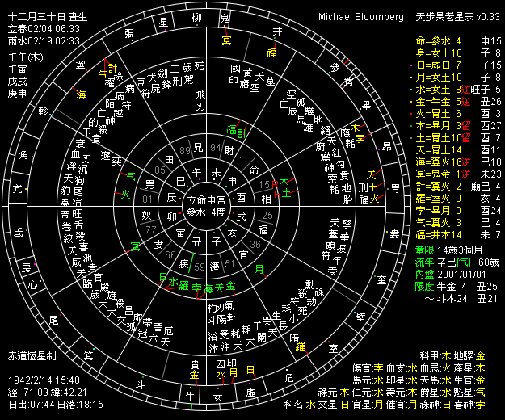Click the yellow 日 marker above 虛
Image resolution: width=505 pixels, height=420 pixels.
click(x=250, y=371)
